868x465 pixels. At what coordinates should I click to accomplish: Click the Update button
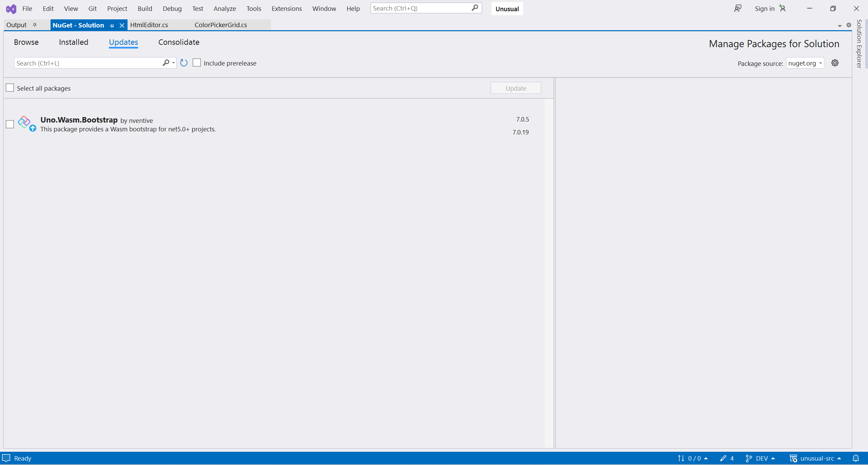click(516, 88)
